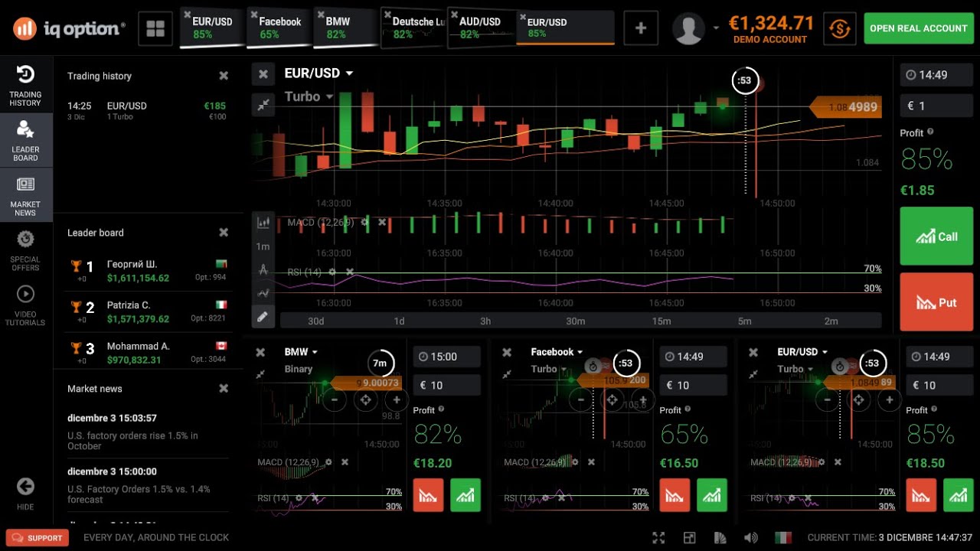
Task: Select the 30m timeframe on the scale bar
Action: pos(575,321)
